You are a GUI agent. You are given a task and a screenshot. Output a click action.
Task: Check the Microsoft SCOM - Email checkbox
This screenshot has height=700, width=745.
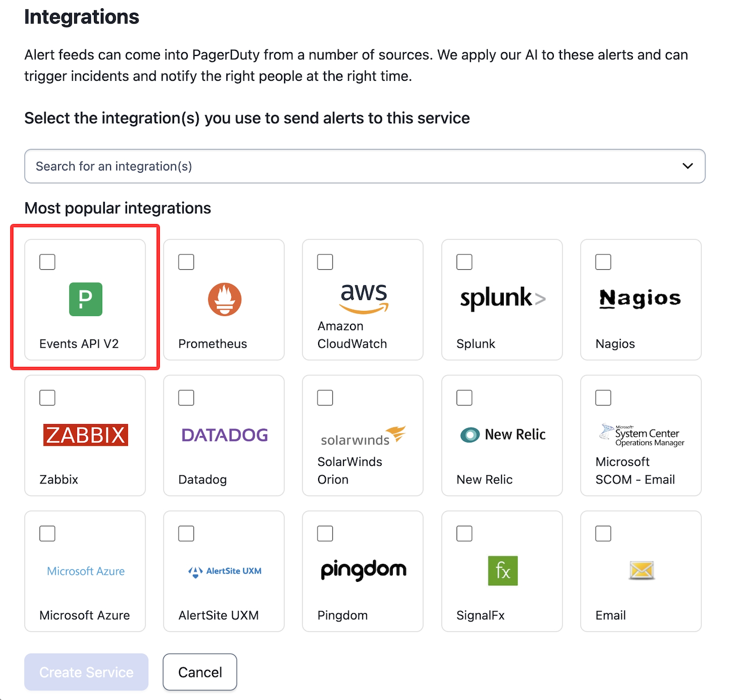point(603,398)
